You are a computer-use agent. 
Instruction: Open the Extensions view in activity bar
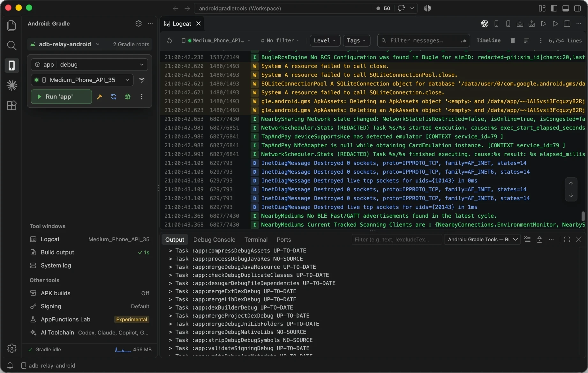[12, 105]
